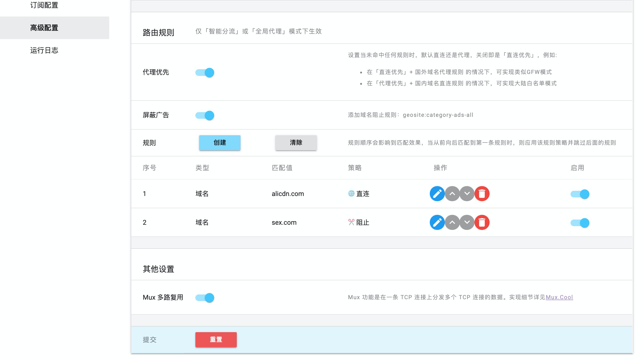This screenshot has width=644, height=359.
Task: Disable rule 2 sex.com enable switch
Action: pyautogui.click(x=580, y=223)
